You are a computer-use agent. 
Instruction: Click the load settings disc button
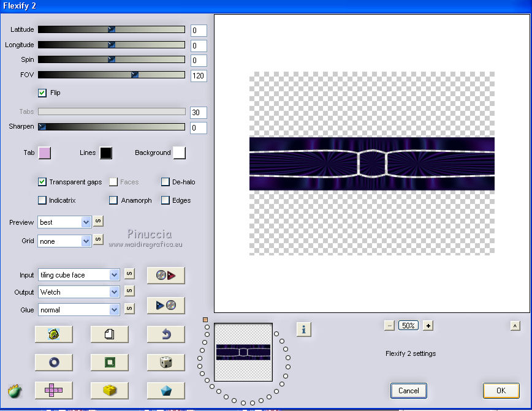(x=166, y=275)
